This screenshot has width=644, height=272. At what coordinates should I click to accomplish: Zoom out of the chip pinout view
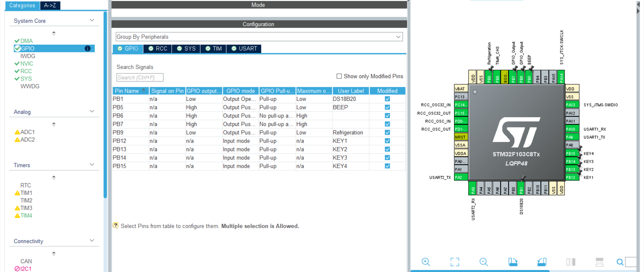483,262
